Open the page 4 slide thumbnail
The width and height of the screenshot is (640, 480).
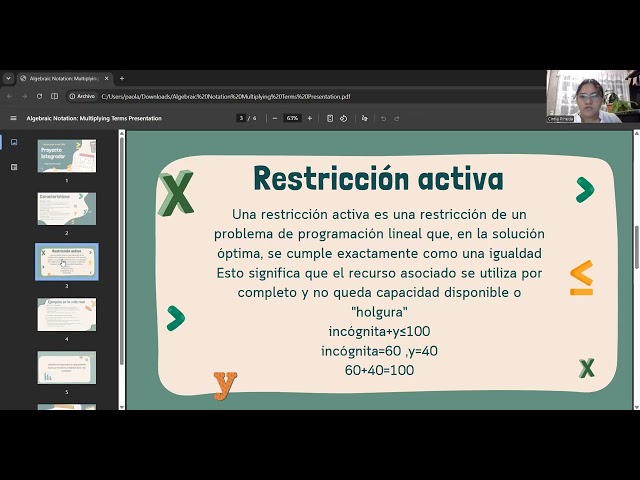[x=67, y=315]
